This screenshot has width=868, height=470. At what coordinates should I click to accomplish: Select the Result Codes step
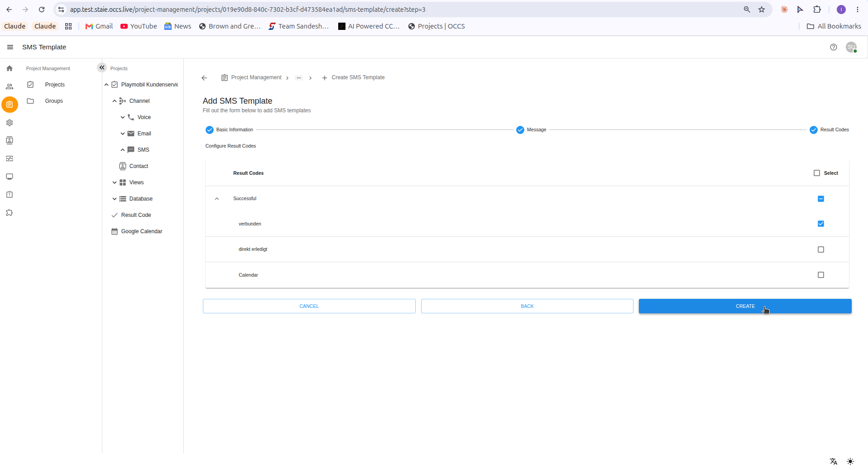pos(830,130)
